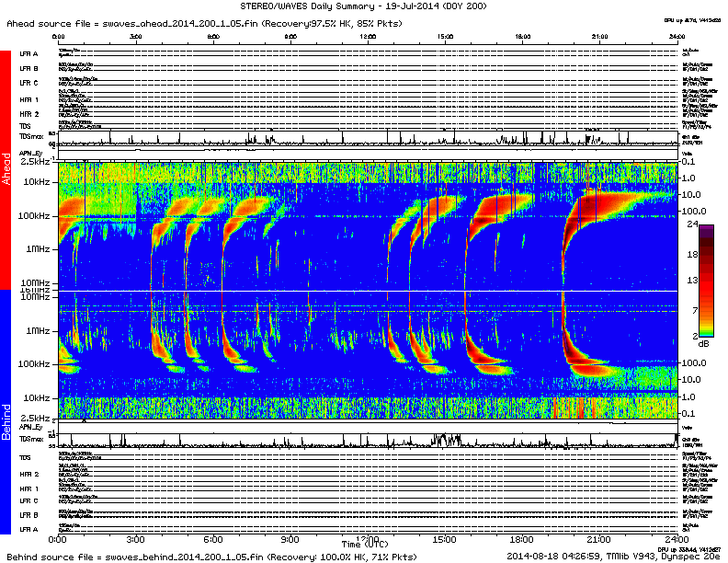Image resolution: width=728 pixels, height=563 pixels.
Task: Click the 1MHz tick label on Ahead spectrogram
Action: tap(38, 249)
